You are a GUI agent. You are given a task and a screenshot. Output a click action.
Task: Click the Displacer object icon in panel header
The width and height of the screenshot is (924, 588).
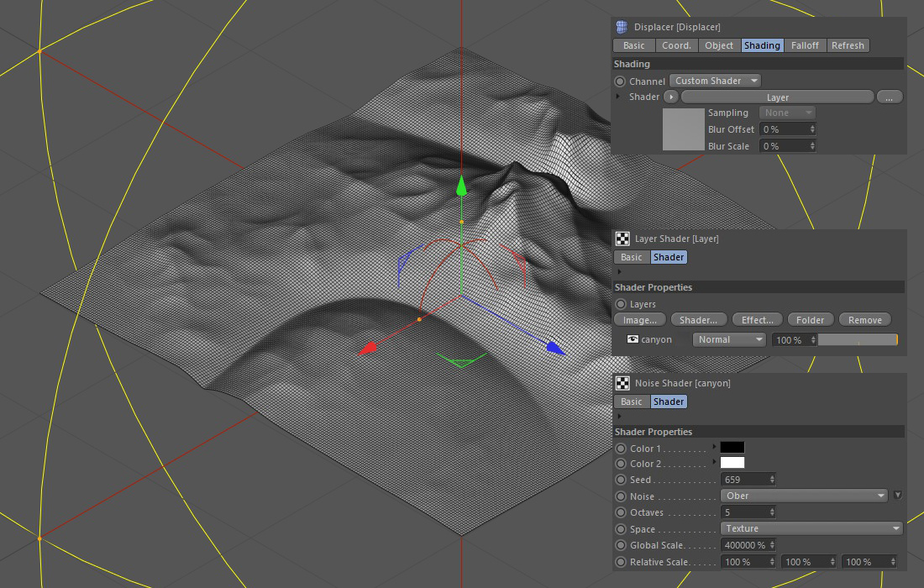pyautogui.click(x=622, y=27)
